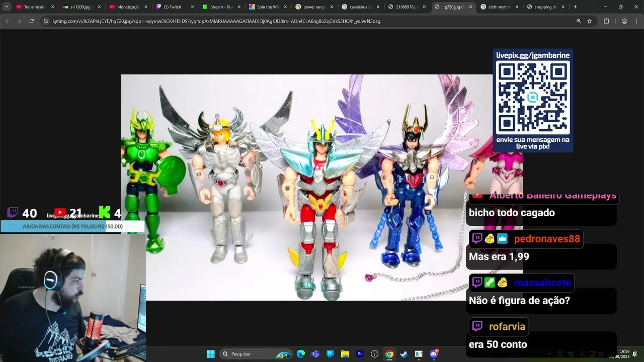Viewport: 644px width, 362px height.
Task: Open a new browser tab
Action: coord(575,7)
